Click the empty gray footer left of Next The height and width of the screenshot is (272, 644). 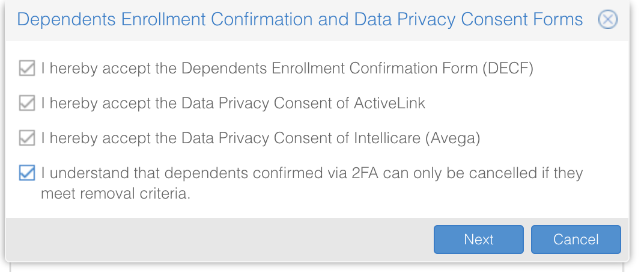coord(216,240)
